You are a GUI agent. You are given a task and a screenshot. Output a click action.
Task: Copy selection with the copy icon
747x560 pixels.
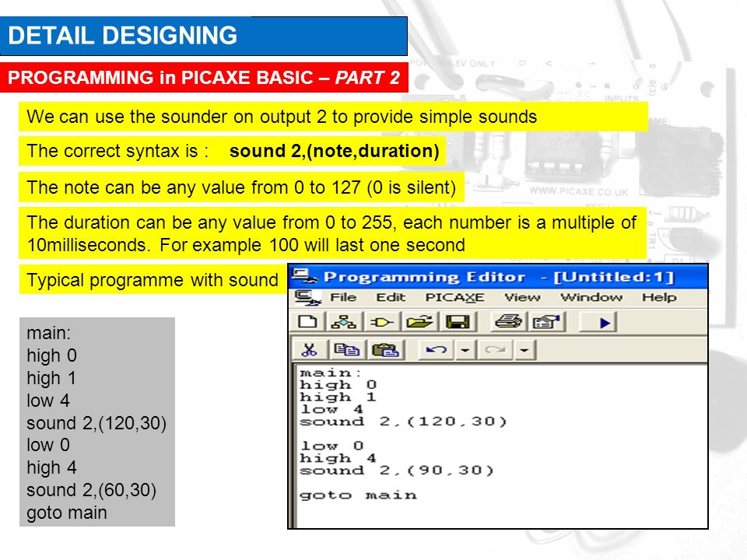pos(346,351)
